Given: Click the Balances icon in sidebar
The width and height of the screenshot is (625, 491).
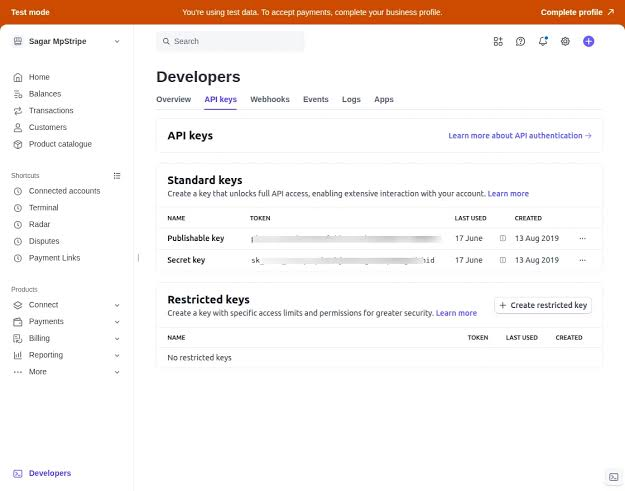Looking at the screenshot, I should click(x=18, y=94).
